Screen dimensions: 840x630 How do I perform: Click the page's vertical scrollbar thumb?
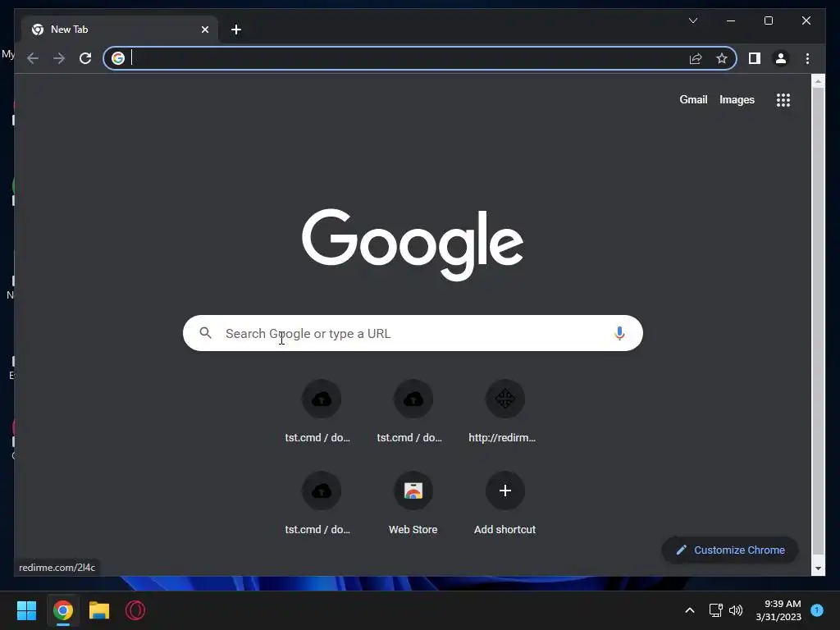[x=818, y=322]
